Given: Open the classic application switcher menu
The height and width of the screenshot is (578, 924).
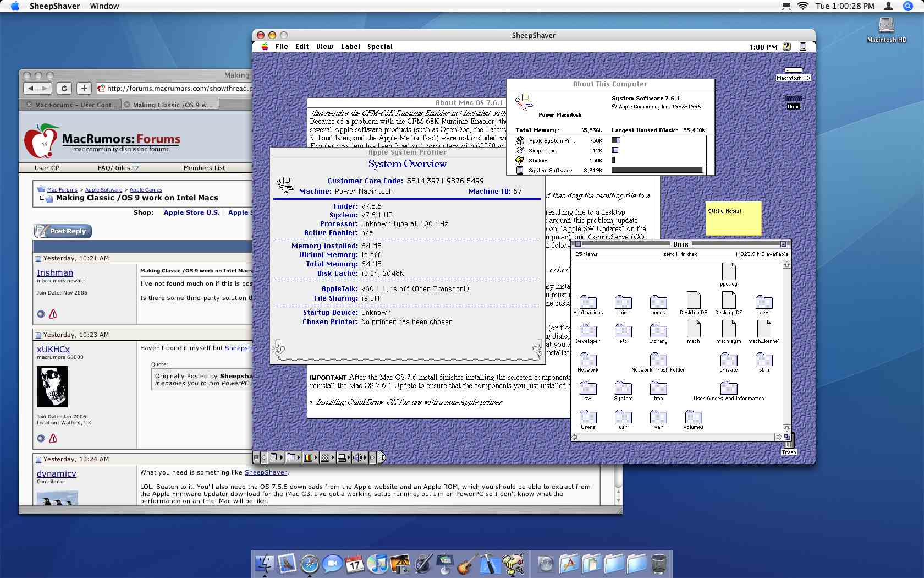Looking at the screenshot, I should click(x=802, y=47).
